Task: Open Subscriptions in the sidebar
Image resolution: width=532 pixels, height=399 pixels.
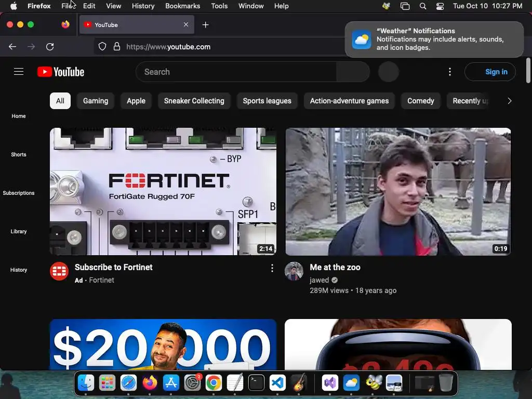Action: point(19,193)
